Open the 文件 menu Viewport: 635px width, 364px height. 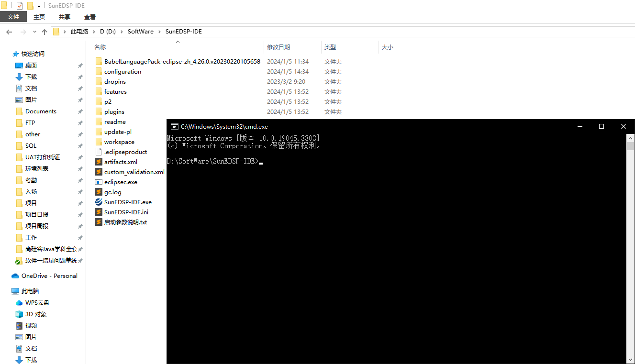[13, 17]
